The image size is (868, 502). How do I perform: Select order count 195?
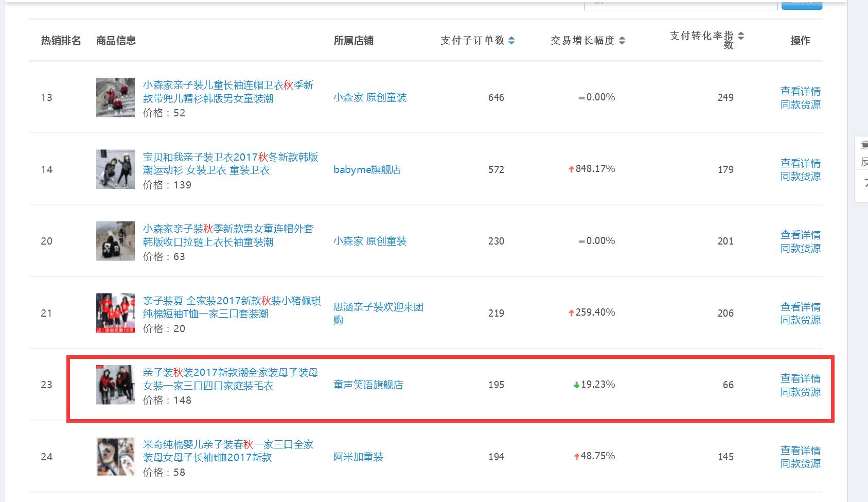(x=496, y=385)
